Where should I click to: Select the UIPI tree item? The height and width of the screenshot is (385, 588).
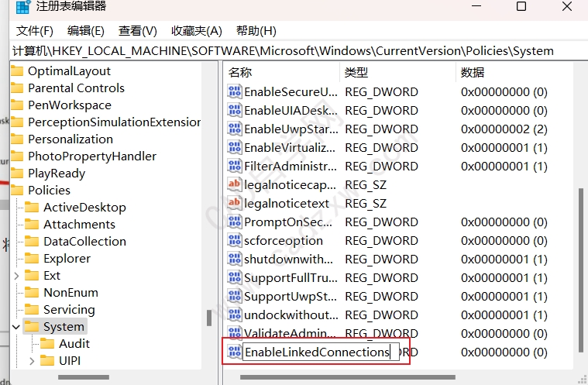pyautogui.click(x=70, y=361)
